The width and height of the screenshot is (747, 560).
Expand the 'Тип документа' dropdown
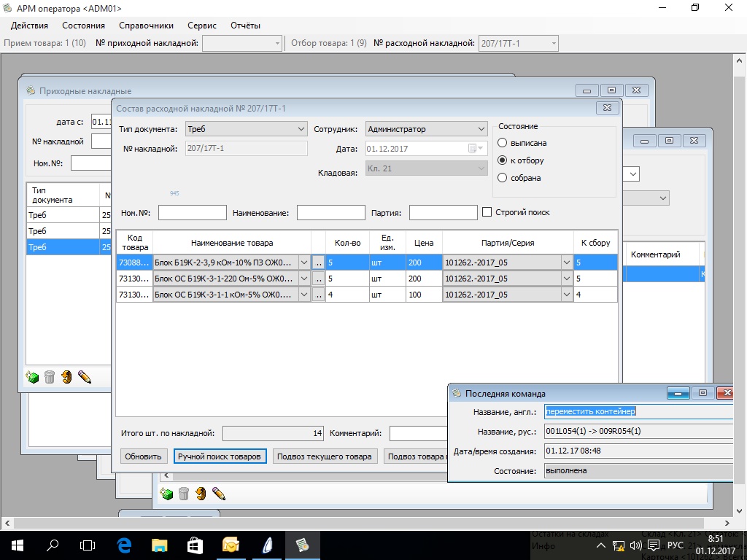[301, 129]
